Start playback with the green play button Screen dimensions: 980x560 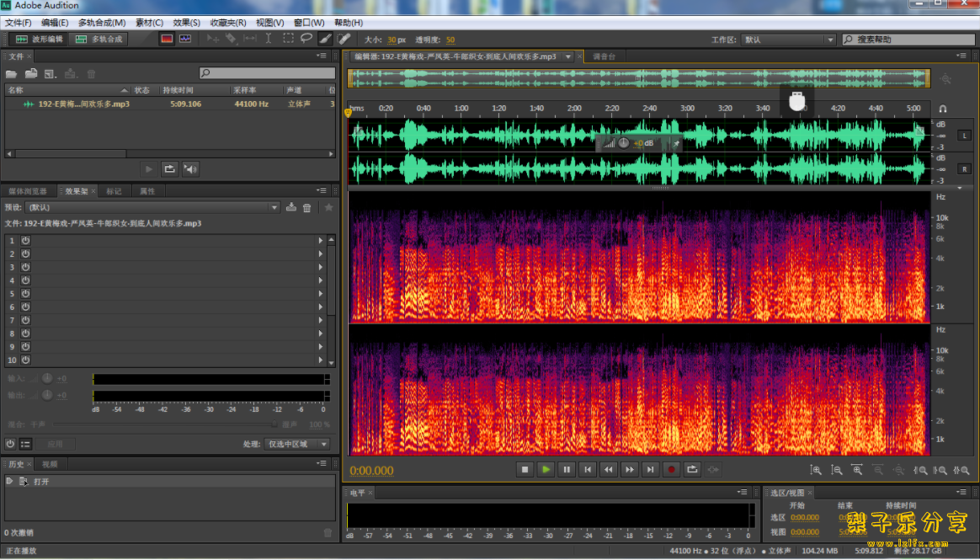546,469
